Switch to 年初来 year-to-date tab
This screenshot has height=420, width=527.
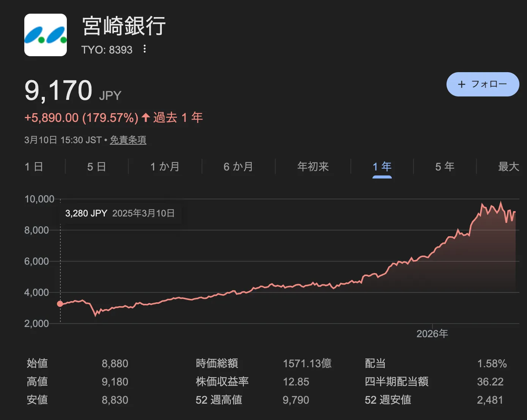click(x=313, y=167)
